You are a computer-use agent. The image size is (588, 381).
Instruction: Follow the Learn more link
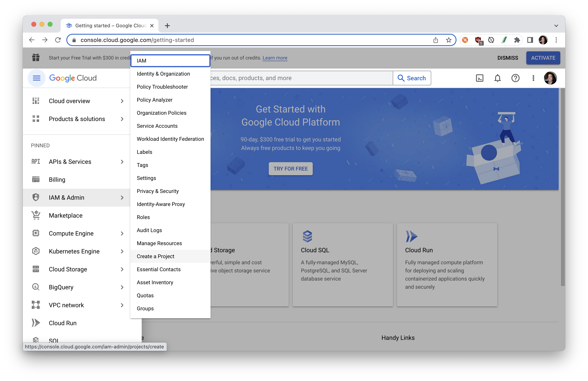click(x=275, y=58)
